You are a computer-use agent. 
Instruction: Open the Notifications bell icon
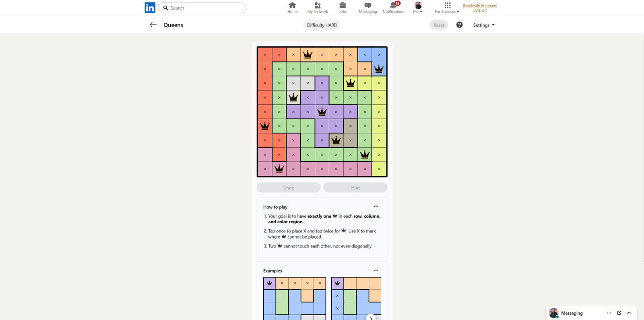point(393,6)
